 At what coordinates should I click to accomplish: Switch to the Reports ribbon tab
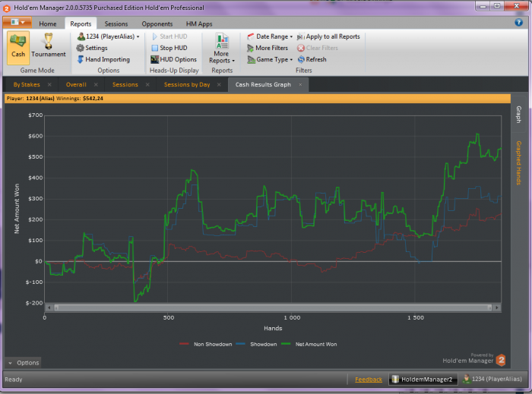tap(81, 24)
